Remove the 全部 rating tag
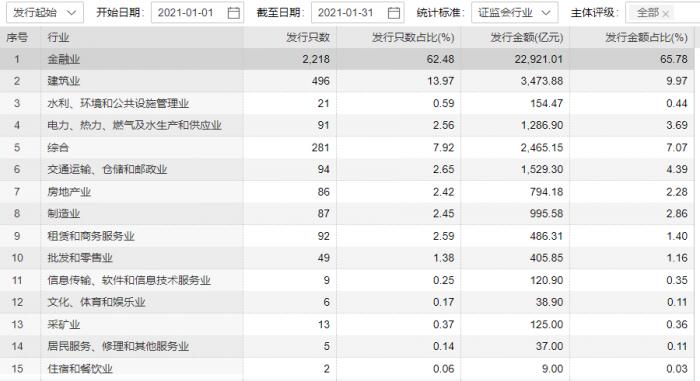Image resolution: width=700 pixels, height=381 pixels. tap(666, 14)
